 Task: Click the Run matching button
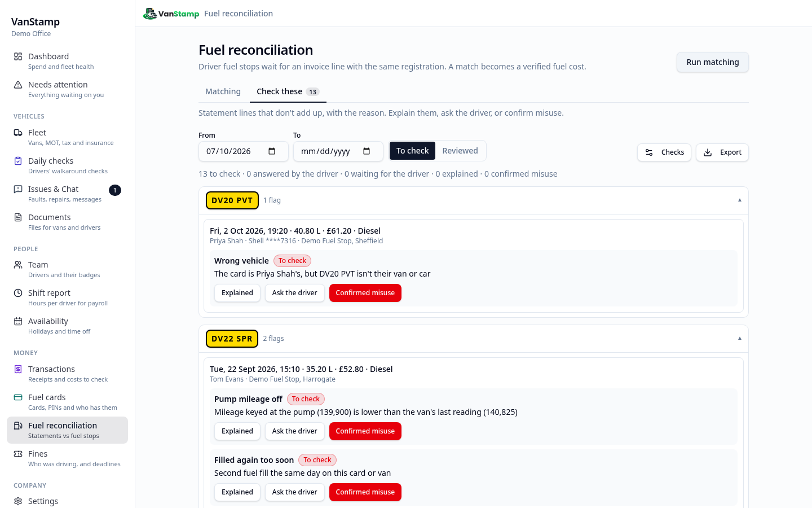713,62
